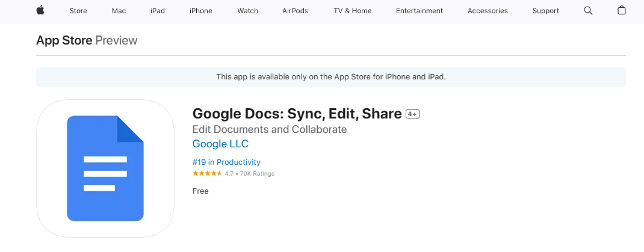Click the Apple logo icon

[x=40, y=10]
